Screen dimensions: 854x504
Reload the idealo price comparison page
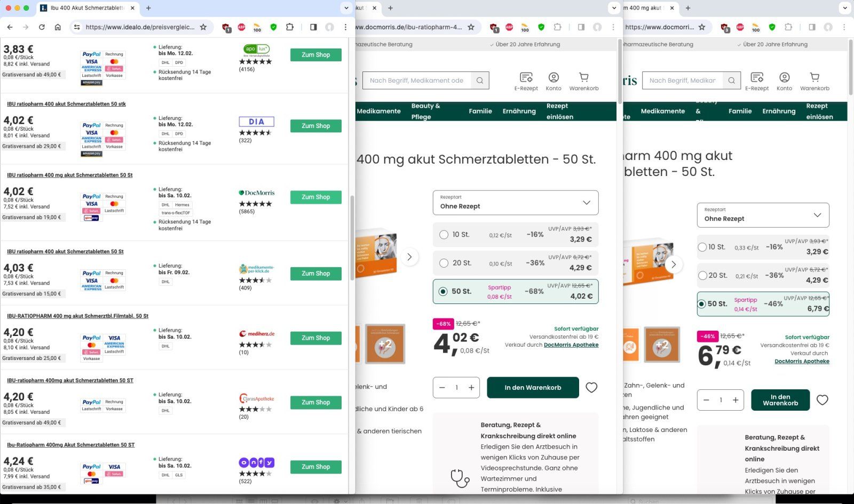tap(42, 27)
